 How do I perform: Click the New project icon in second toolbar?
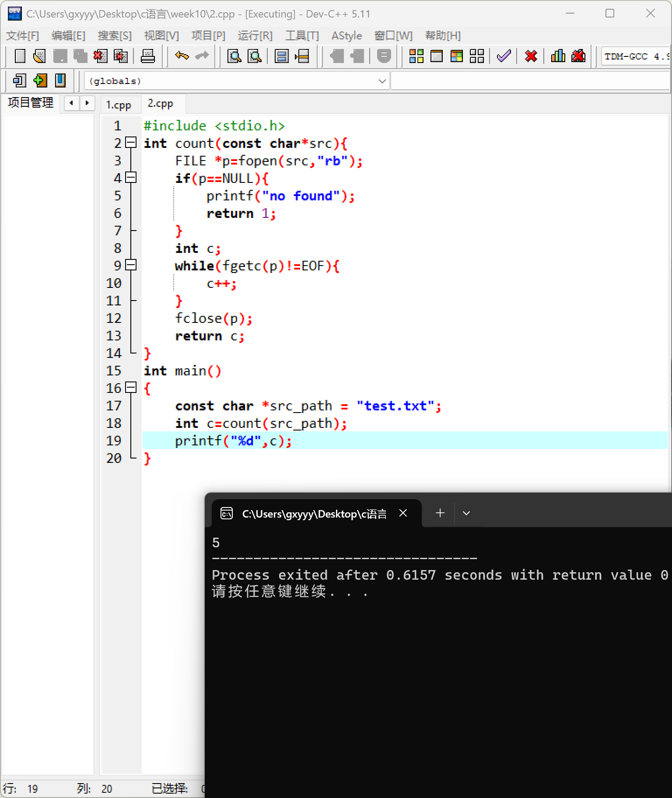coord(19,80)
